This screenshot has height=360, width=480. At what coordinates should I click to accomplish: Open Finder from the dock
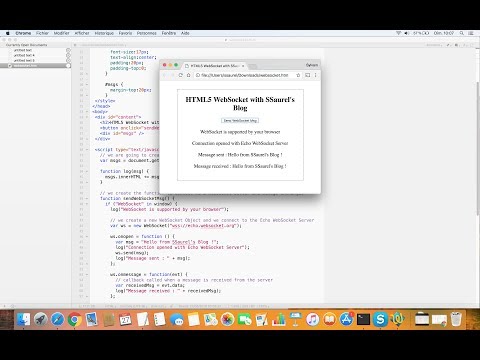point(23,319)
